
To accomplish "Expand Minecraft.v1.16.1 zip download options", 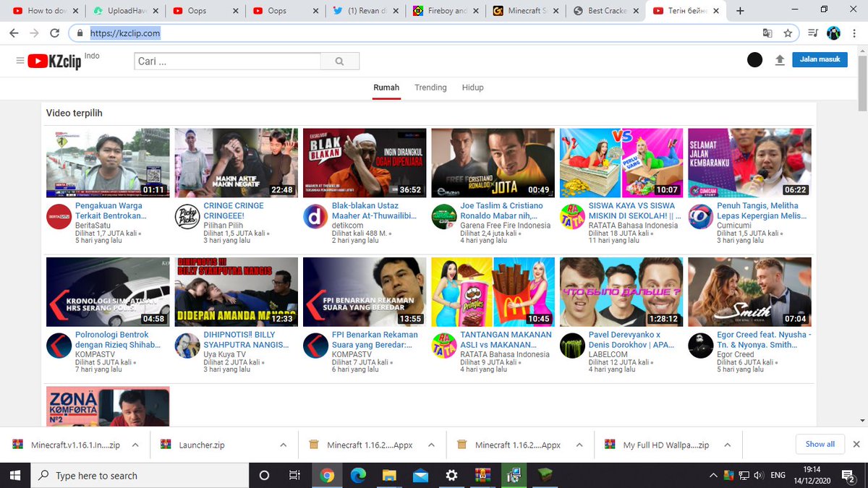I will coord(135,445).
